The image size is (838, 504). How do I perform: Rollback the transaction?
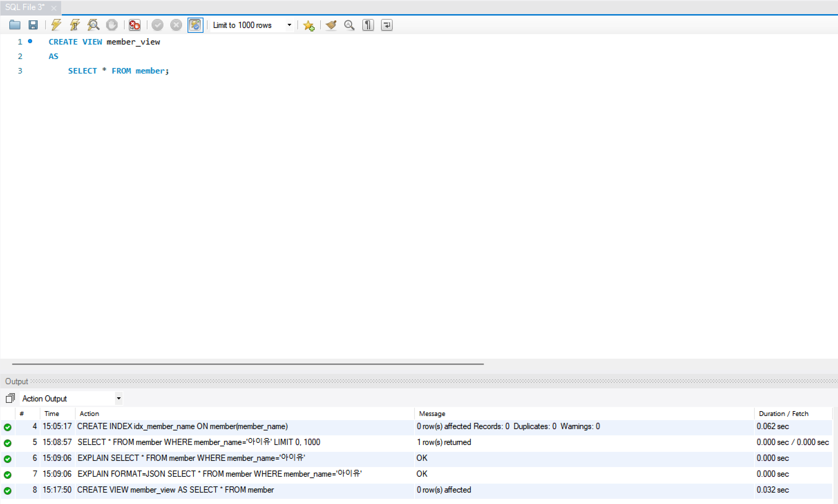(176, 25)
